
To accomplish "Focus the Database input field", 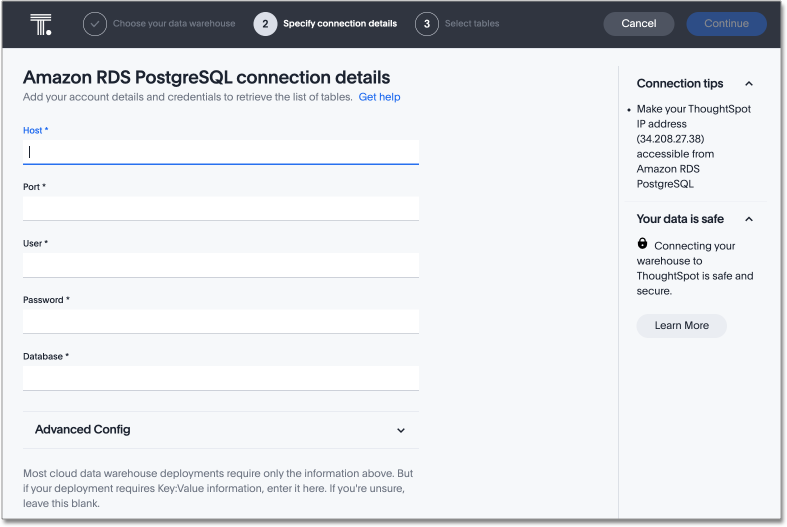I will tap(220, 378).
